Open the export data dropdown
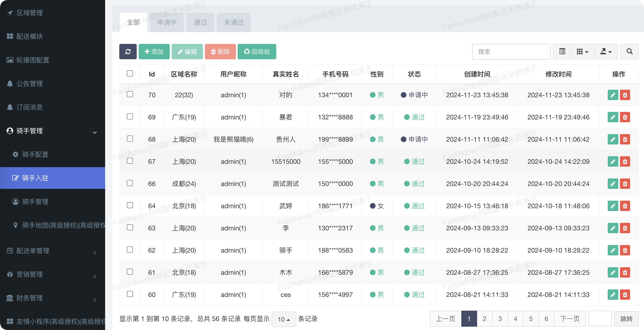Screen dimensions: 644x330 [x=606, y=52]
